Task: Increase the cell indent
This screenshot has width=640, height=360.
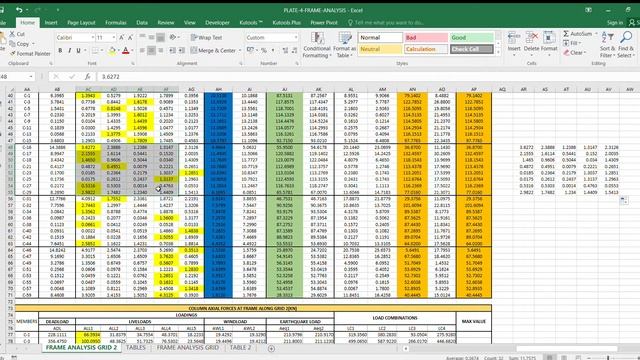Action: (181, 51)
